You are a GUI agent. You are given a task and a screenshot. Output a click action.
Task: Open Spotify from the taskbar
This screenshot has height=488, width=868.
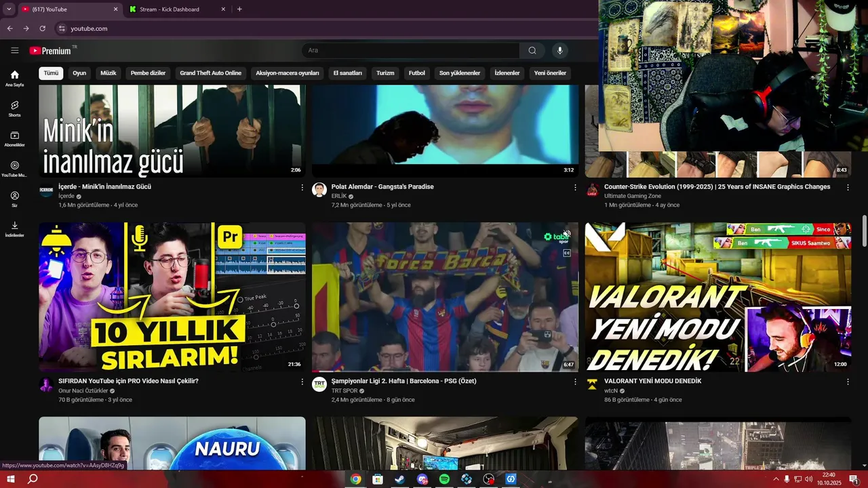pyautogui.click(x=444, y=479)
